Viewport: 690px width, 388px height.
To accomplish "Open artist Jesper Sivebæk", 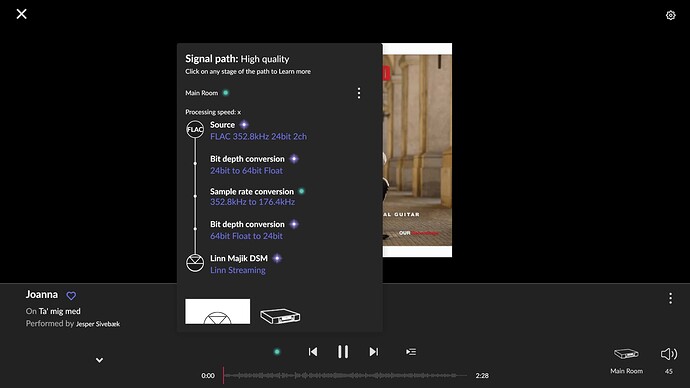I will coord(98,324).
